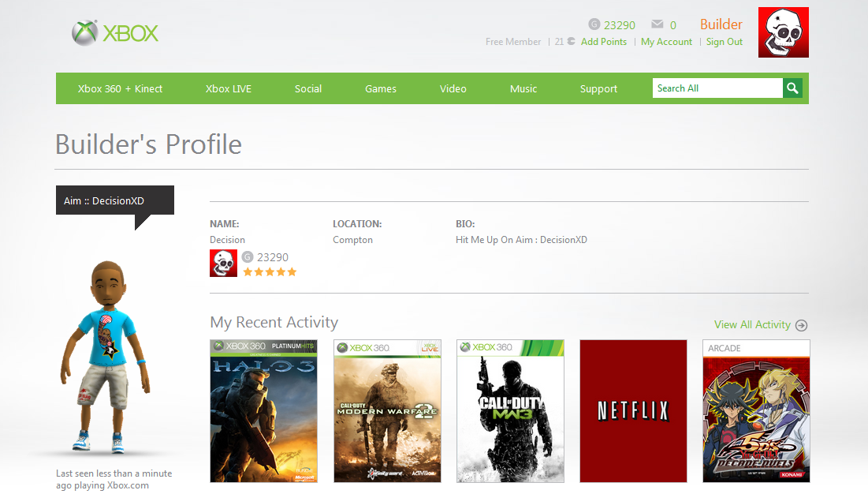Open the Music menu

tap(523, 88)
